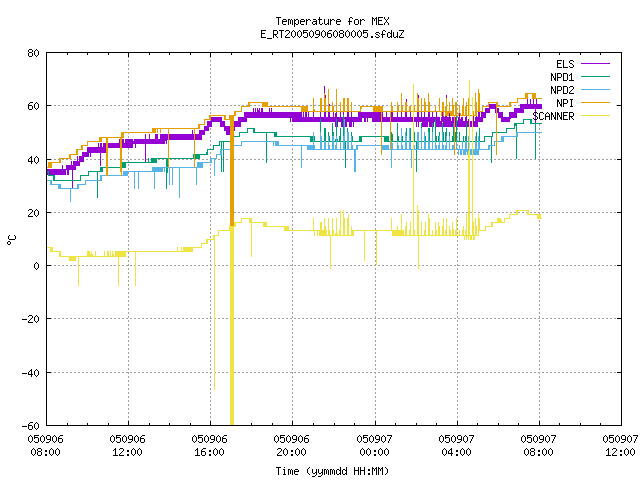Image resolution: width=640 pixels, height=480 pixels.
Task: Click the 050907 08:00 tick label
Action: (538, 446)
